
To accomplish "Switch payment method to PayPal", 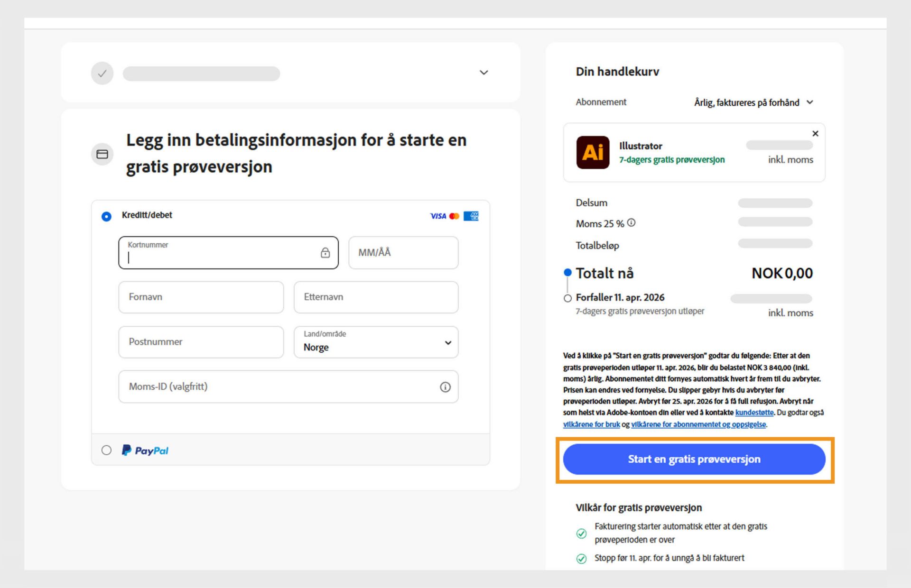I will 106,450.
